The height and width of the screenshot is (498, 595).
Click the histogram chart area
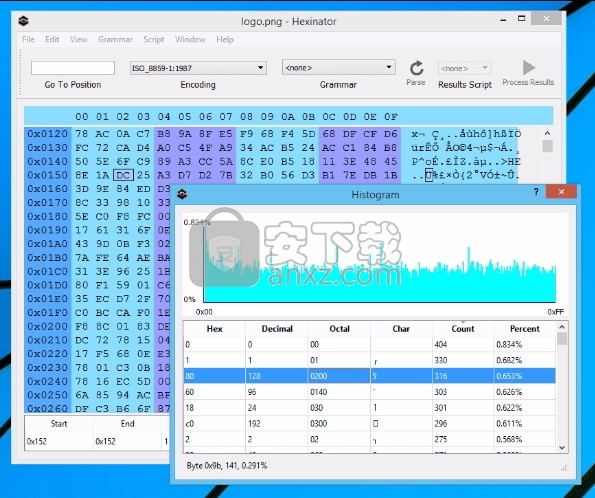pos(375,265)
